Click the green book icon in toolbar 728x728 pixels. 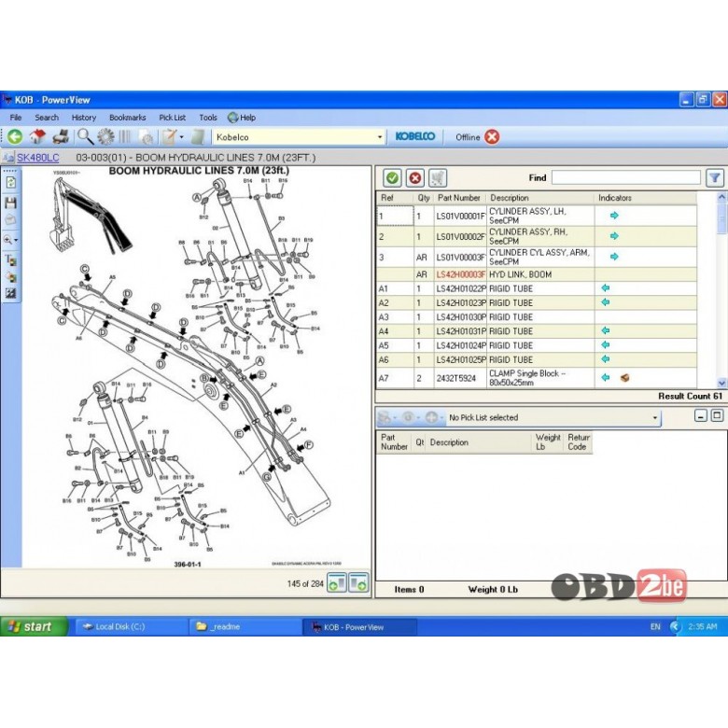[198, 136]
